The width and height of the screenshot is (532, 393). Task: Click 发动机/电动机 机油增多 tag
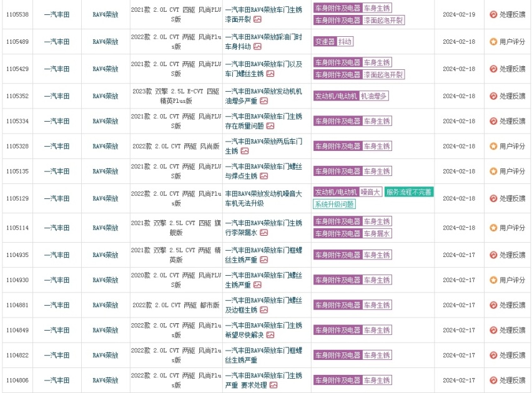pos(351,96)
